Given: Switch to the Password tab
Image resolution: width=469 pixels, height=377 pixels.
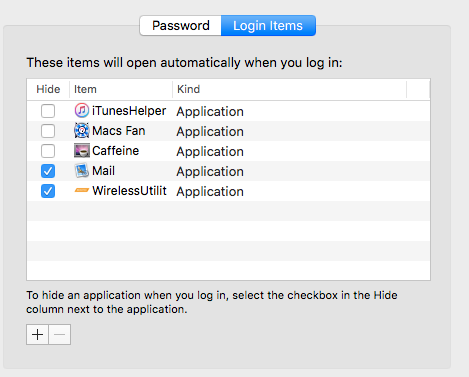Looking at the screenshot, I should click(x=180, y=25).
